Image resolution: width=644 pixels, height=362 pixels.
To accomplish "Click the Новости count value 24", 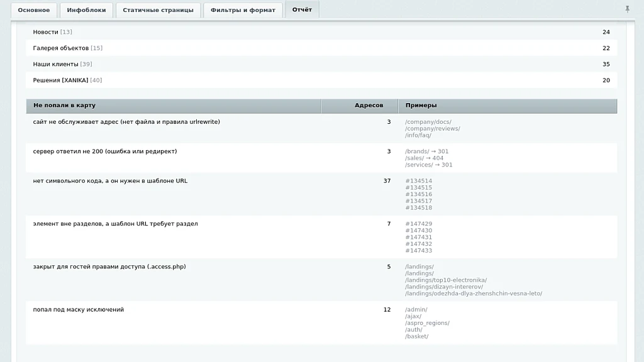I will point(606,32).
